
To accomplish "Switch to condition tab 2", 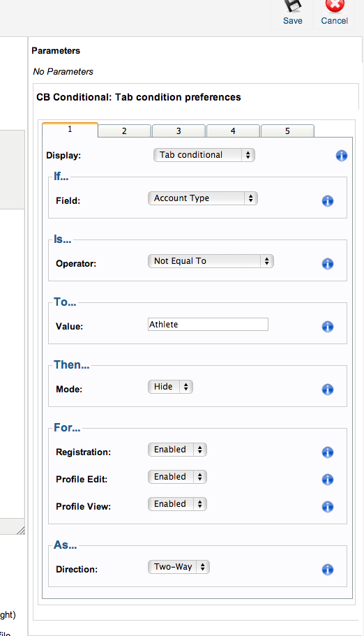I will tap(124, 131).
